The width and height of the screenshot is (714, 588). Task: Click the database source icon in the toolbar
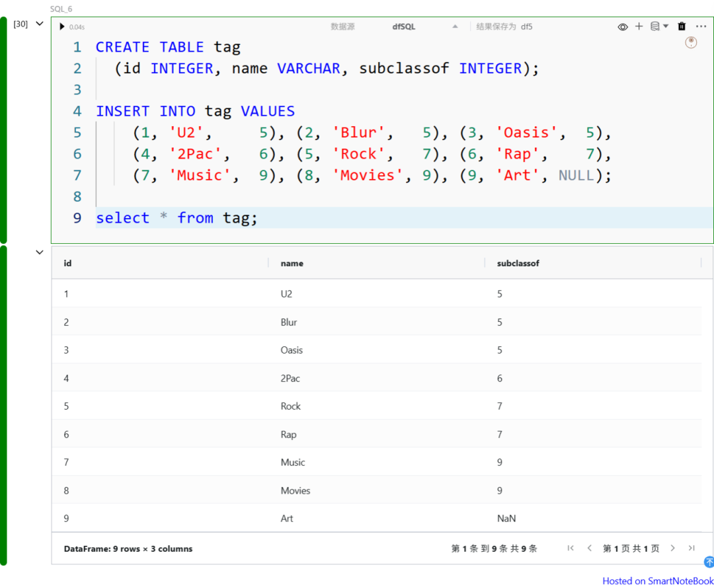click(654, 26)
